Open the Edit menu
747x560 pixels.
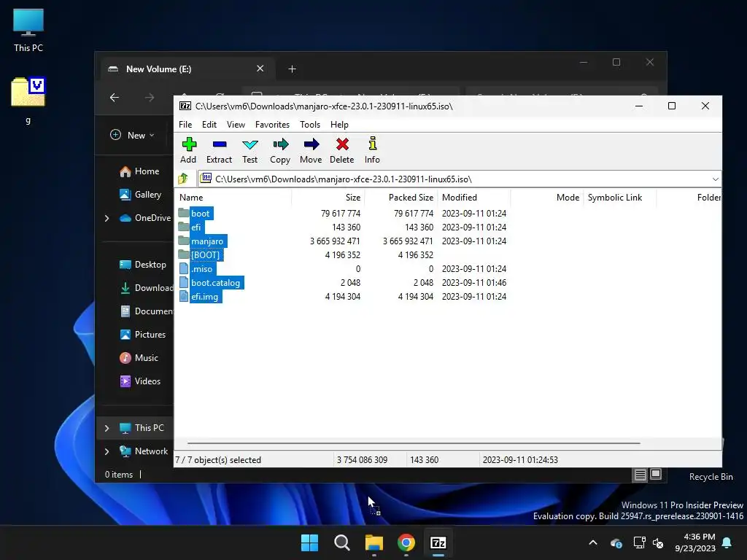[x=209, y=124]
